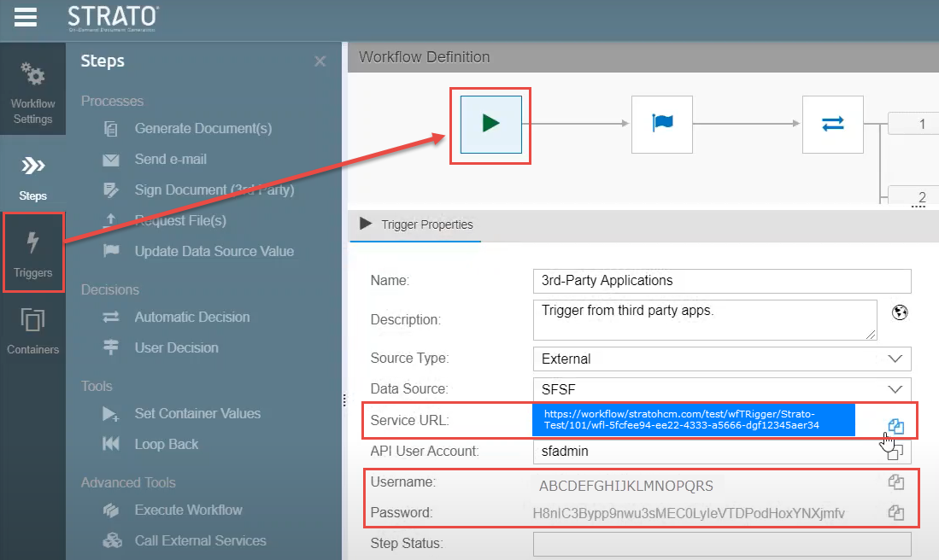Click the globe icon beside Description
The image size is (939, 560).
tap(899, 312)
